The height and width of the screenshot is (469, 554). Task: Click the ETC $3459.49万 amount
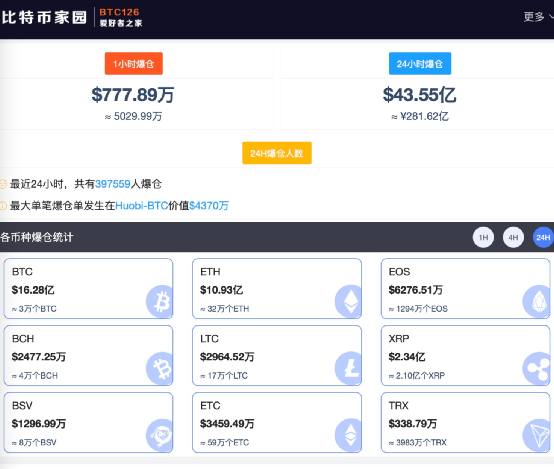coord(227,424)
